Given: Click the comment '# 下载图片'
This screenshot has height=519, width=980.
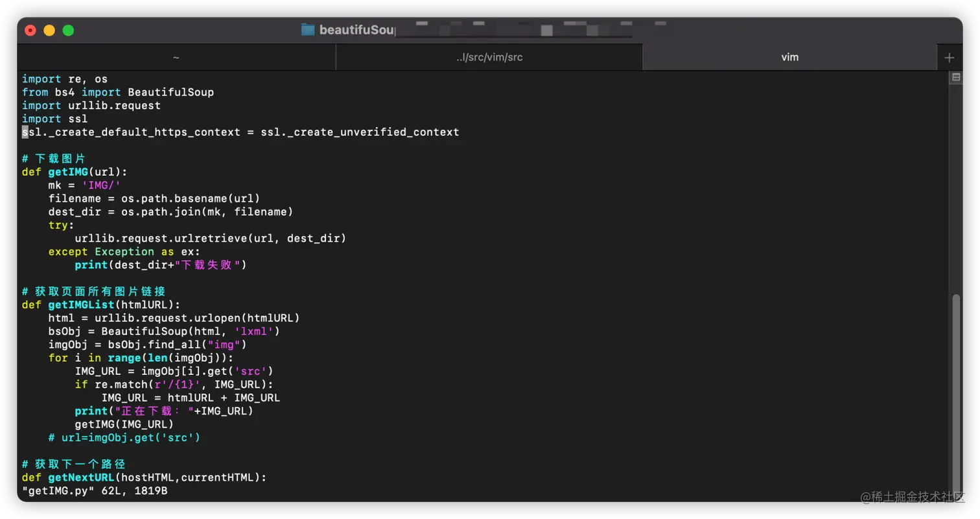Looking at the screenshot, I should pyautogui.click(x=54, y=158).
